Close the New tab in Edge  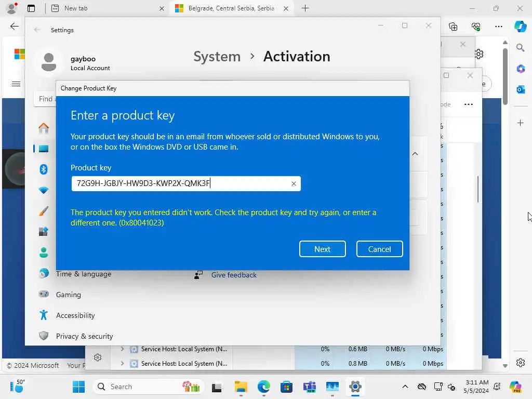(x=162, y=8)
